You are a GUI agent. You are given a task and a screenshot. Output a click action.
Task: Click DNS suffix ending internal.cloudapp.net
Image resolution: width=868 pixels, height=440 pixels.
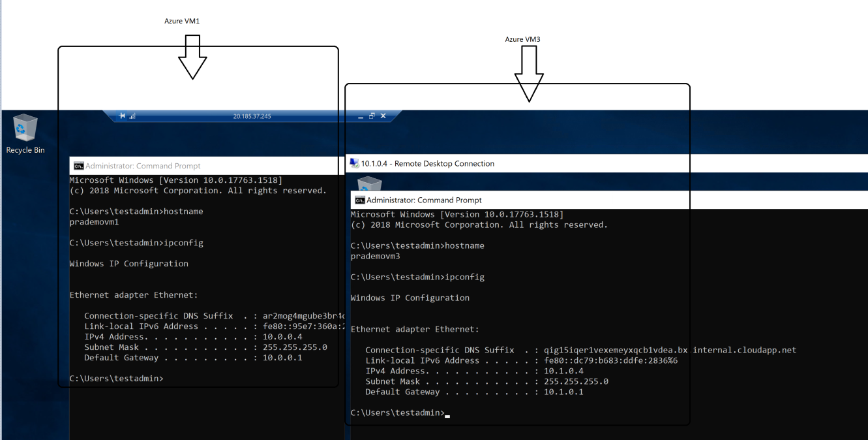[670, 350]
